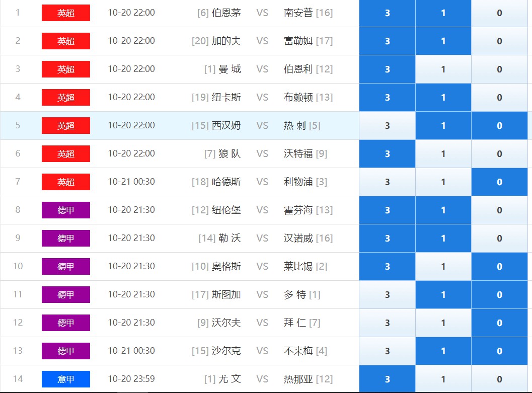Toggle draw 1 for 加的夫 vs 富勒姆
Image resolution: width=532 pixels, height=393 pixels.
tap(443, 41)
